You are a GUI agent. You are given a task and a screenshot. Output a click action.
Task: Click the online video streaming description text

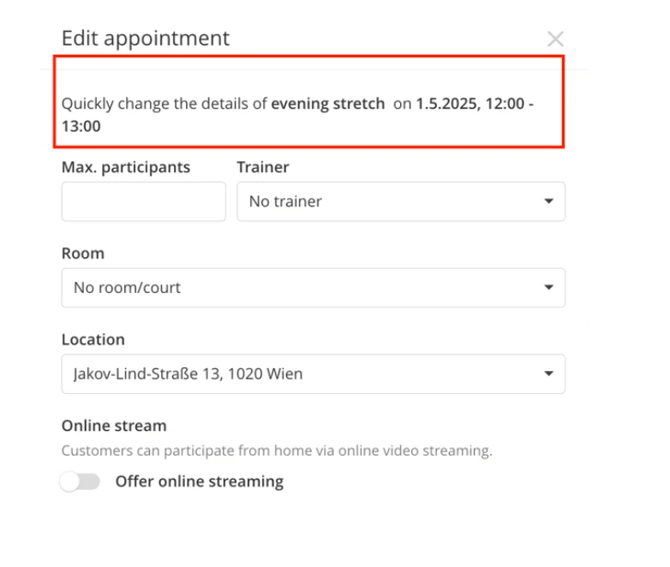(277, 451)
